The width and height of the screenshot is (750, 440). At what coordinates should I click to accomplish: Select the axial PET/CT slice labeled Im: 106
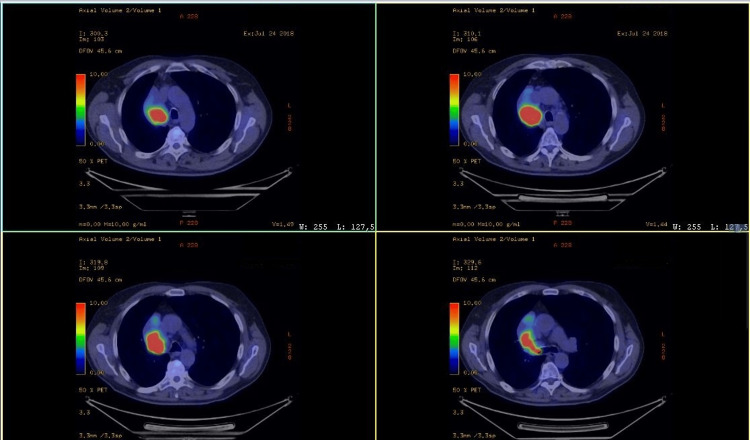pos(563,117)
